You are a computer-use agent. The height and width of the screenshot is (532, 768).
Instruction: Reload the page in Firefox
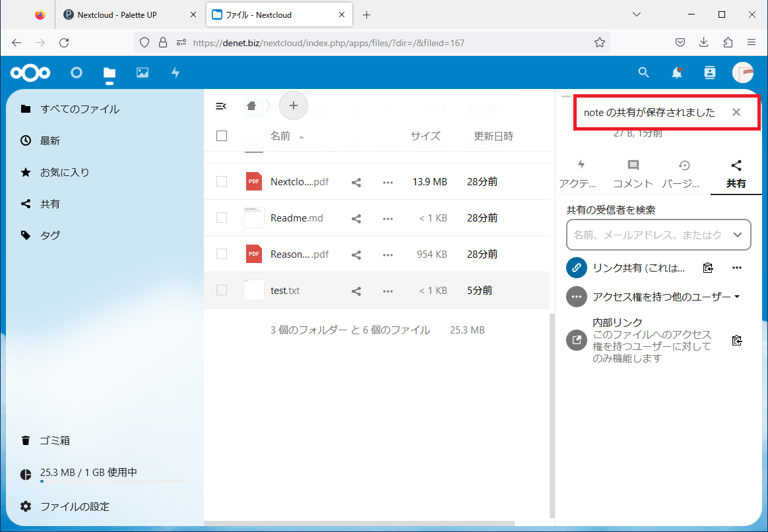pos(64,43)
